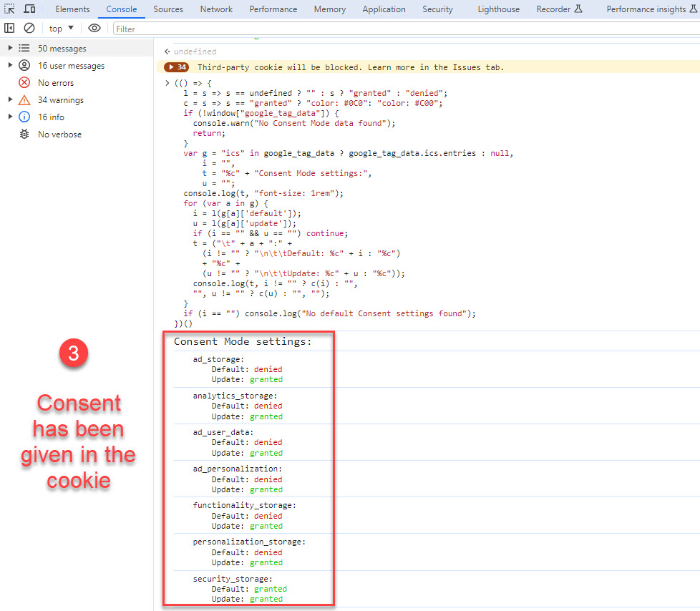Select the 16 info sidebar entry
This screenshot has height=611, width=700.
click(x=54, y=117)
